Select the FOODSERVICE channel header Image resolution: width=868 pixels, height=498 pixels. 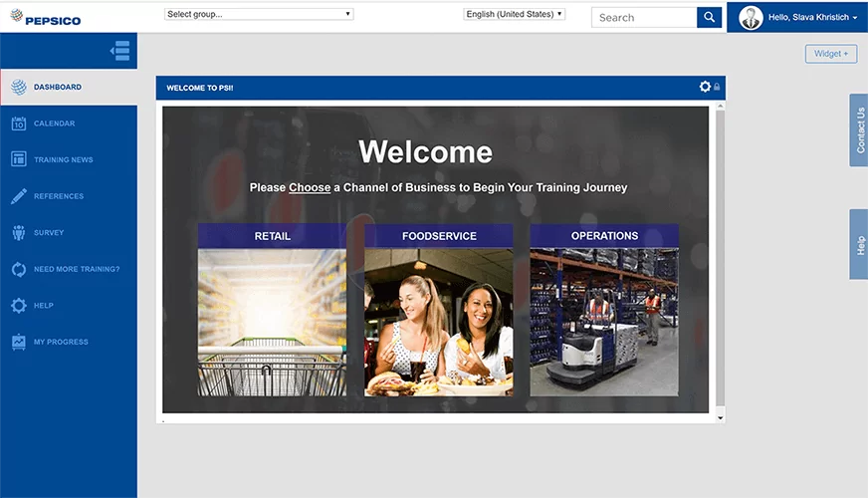439,236
